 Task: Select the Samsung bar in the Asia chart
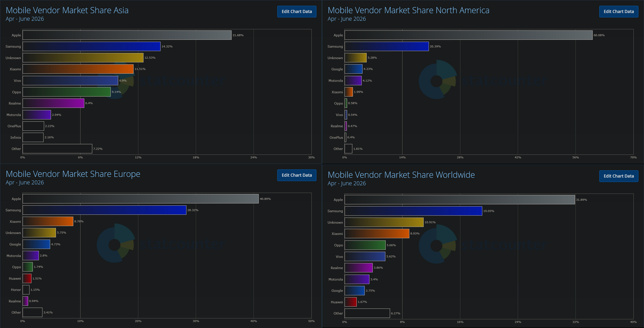(x=91, y=46)
